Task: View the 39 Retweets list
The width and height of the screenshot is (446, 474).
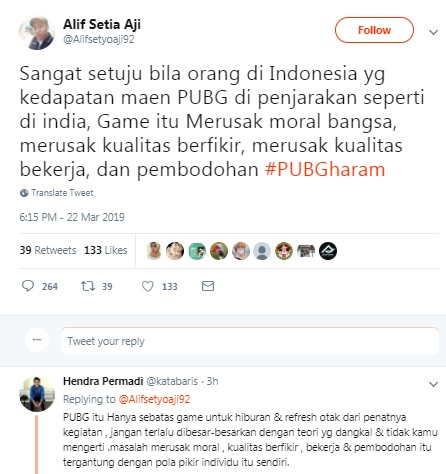Action: [48, 250]
